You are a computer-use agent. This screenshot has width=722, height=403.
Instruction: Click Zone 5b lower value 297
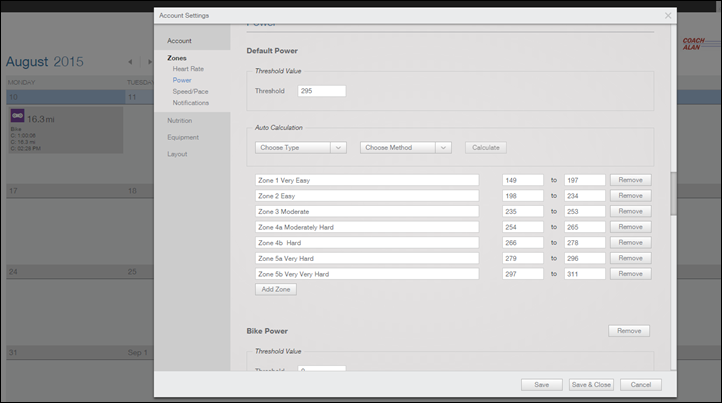[523, 274]
